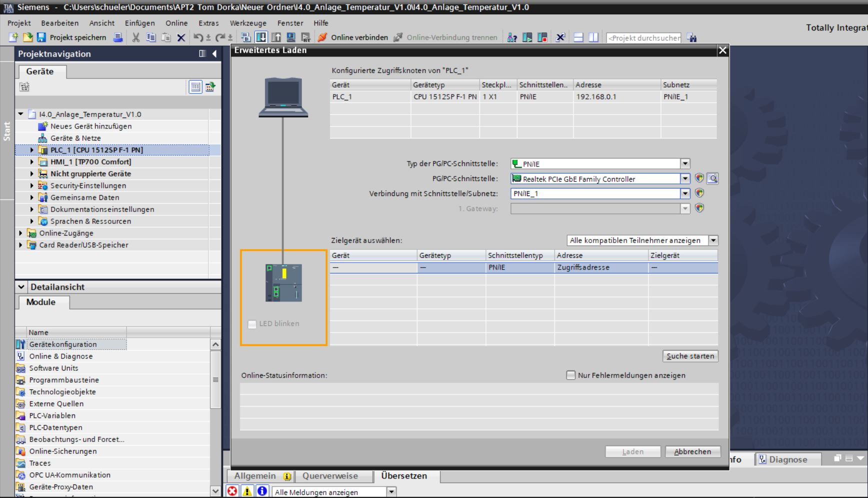Click the scissors cut icon
The image size is (868, 498).
click(x=135, y=37)
